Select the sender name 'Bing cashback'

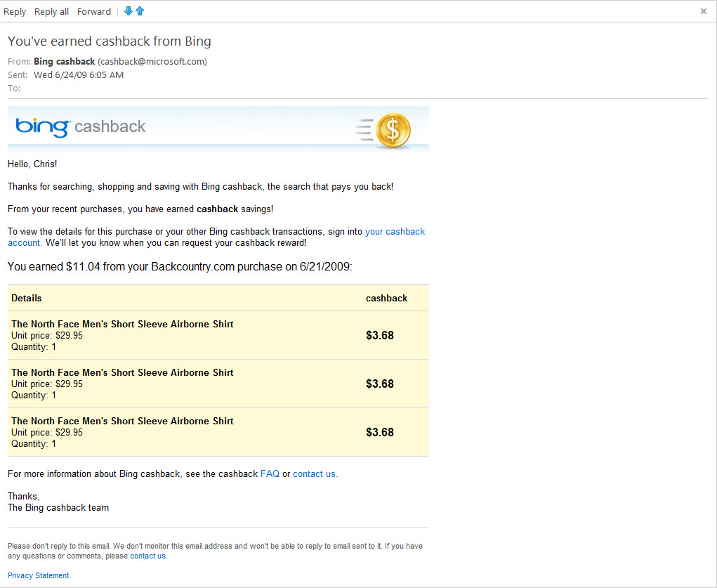point(64,62)
